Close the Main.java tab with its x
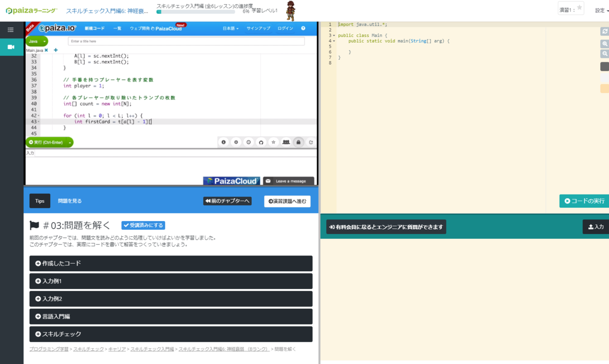This screenshot has height=364, width=609. pos(46,50)
